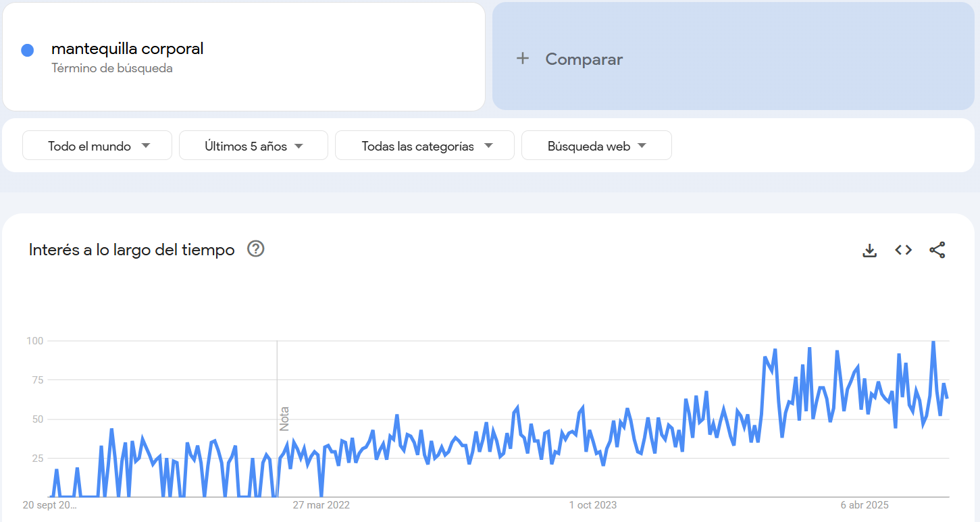Click the 27 mar 2022 axis label

(321, 505)
